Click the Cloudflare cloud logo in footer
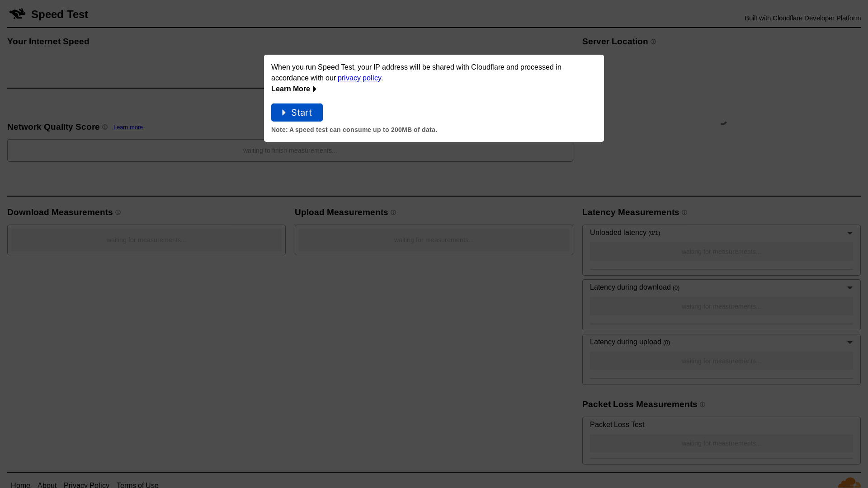 [x=849, y=483]
